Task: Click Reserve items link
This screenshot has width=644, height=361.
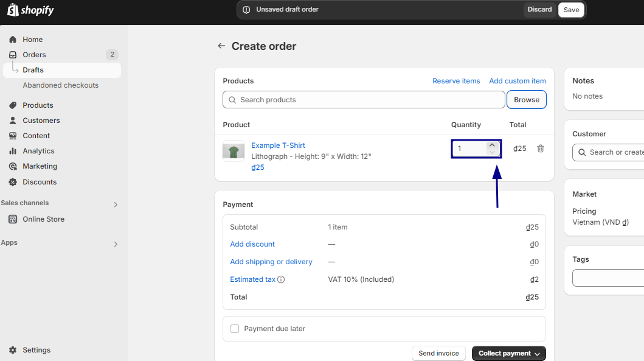Action: (x=456, y=81)
